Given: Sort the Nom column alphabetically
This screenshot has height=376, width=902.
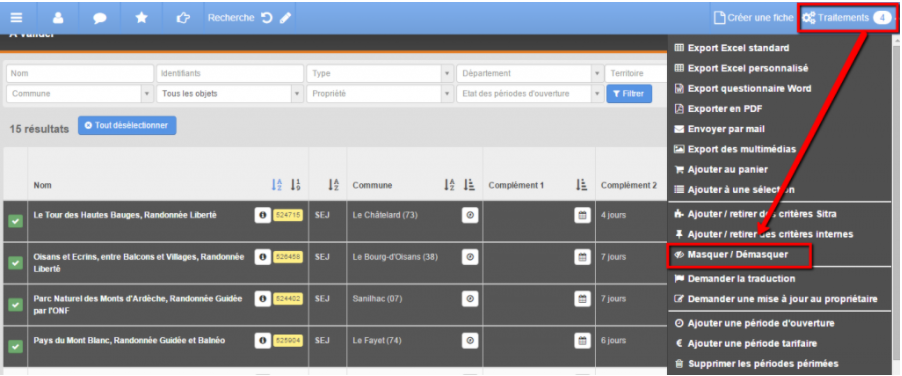Looking at the screenshot, I should point(277,185).
